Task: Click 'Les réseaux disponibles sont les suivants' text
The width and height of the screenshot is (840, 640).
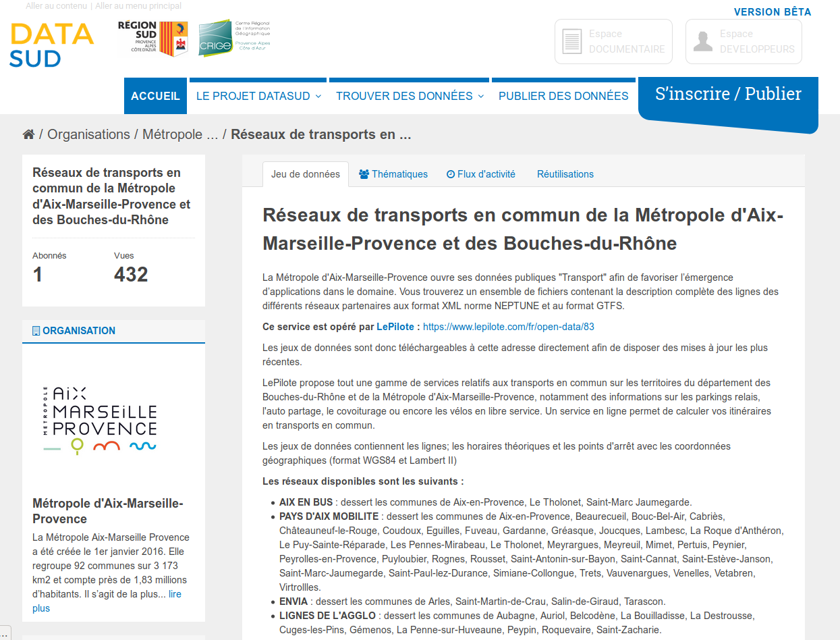Action: tap(363, 482)
